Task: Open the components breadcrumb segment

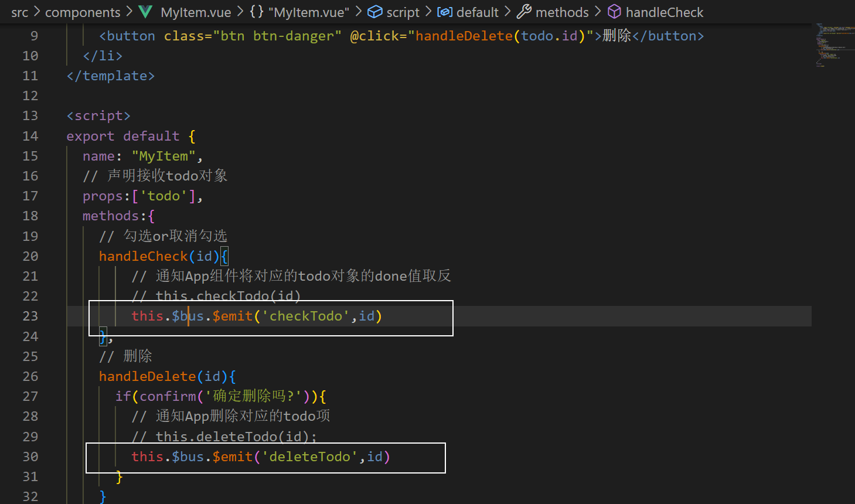Action: 83,12
